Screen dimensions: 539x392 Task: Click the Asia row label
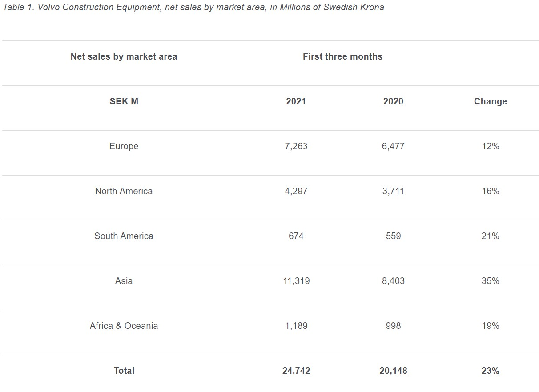124,281
